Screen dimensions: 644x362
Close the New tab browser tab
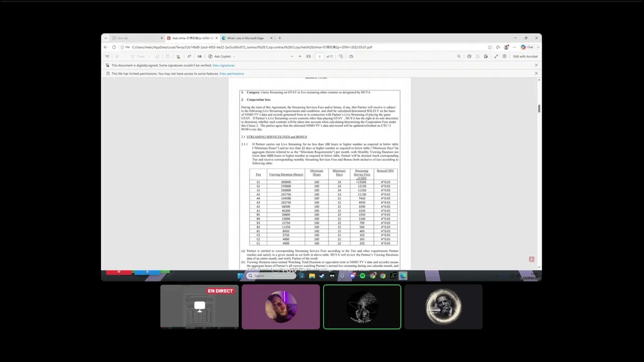pyautogui.click(x=162, y=38)
